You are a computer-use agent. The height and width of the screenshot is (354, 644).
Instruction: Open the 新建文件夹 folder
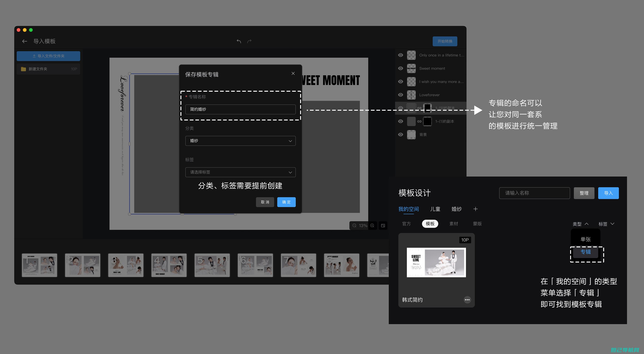pos(49,69)
